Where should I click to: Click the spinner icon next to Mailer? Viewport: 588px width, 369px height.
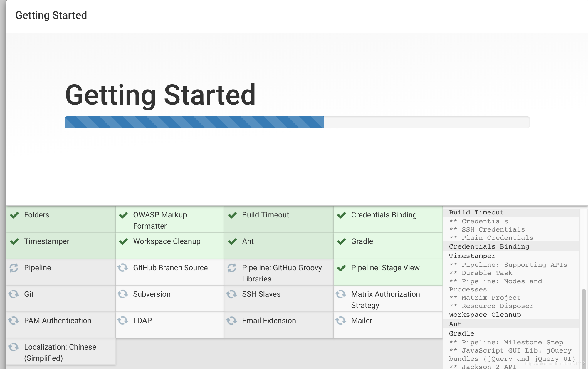(x=341, y=321)
